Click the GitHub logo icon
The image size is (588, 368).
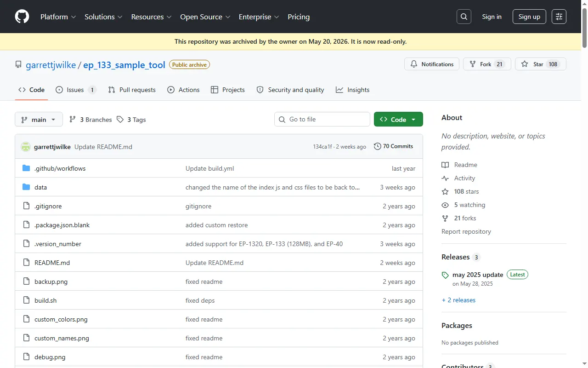point(22,17)
